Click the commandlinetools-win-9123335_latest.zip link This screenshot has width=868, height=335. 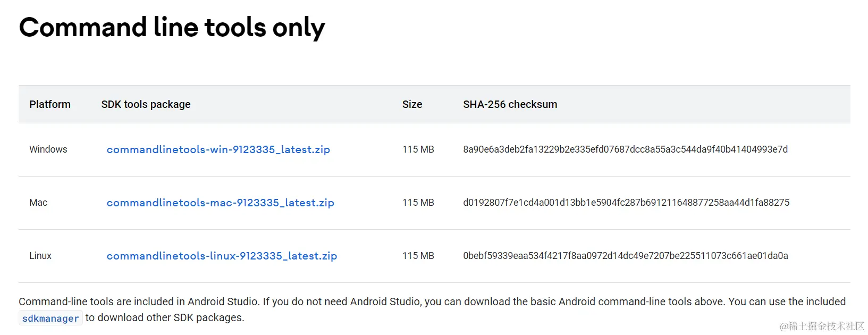[218, 149]
